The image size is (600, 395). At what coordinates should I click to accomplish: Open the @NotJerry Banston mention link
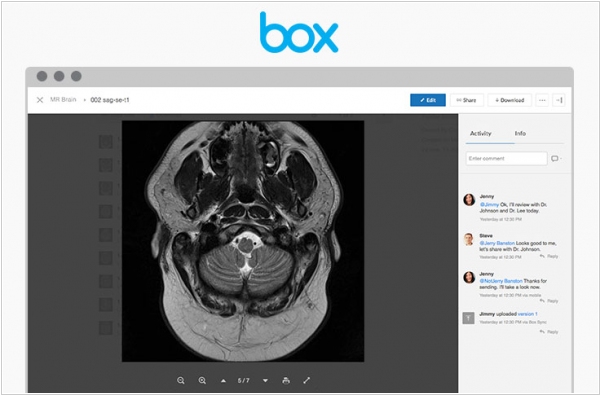(501, 281)
